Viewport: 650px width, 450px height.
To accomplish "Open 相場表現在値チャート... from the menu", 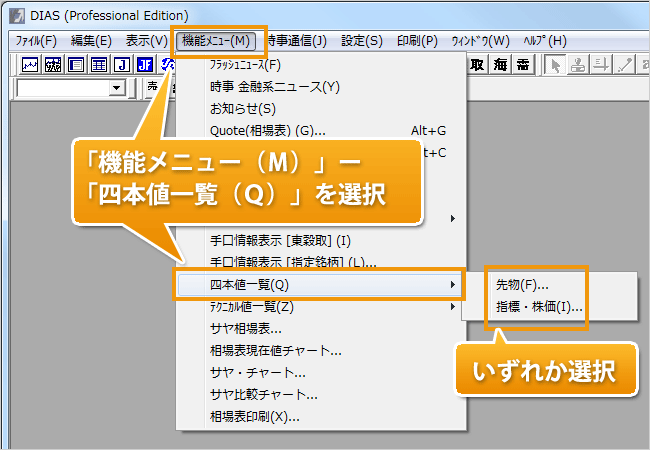I will tap(276, 350).
